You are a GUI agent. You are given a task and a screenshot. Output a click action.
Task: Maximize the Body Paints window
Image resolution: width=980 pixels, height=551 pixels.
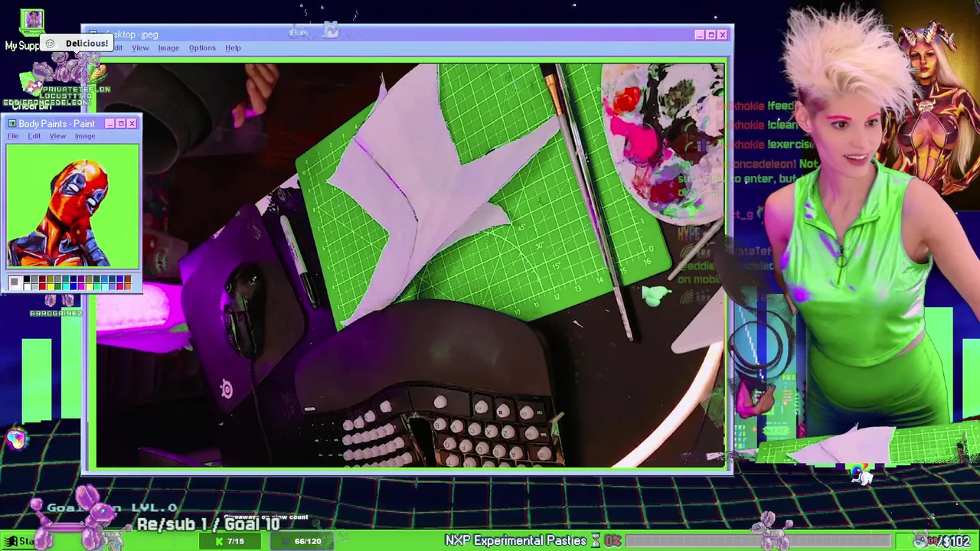tap(121, 123)
